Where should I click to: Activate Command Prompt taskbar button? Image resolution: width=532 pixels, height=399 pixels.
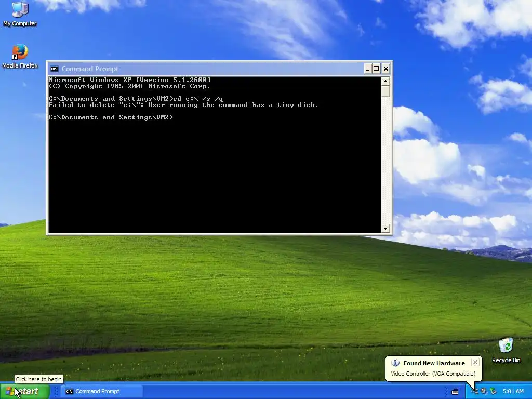[x=102, y=391]
